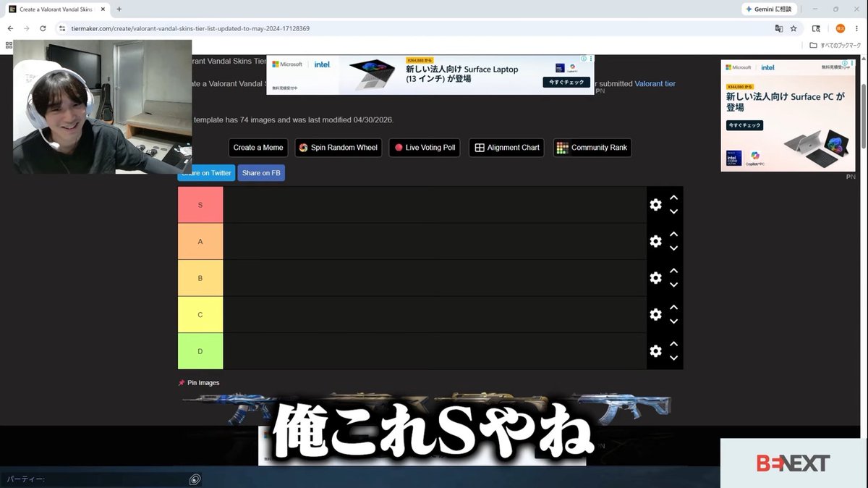868x488 pixels.
Task: Move C tier row up with arrow
Action: (673, 307)
